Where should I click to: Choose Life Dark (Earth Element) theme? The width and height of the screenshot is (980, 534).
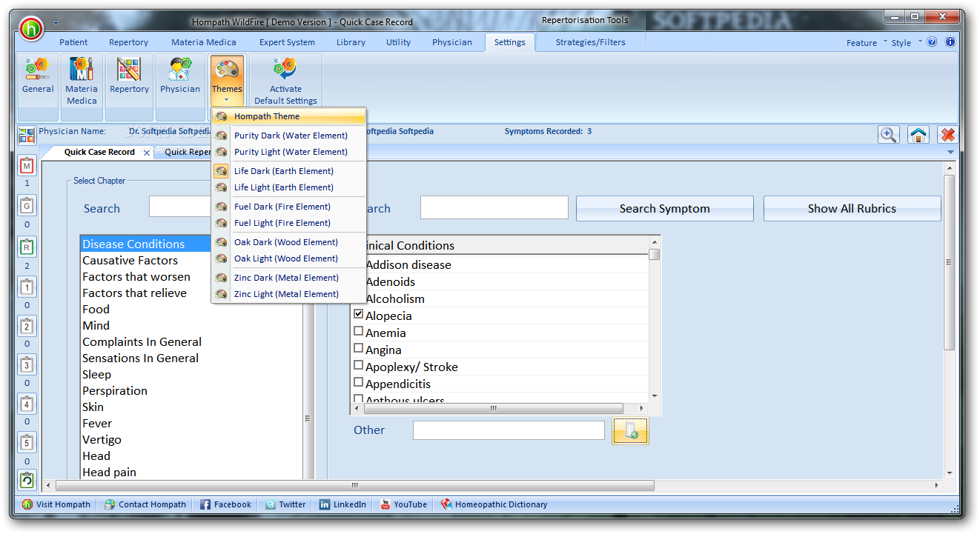288,171
